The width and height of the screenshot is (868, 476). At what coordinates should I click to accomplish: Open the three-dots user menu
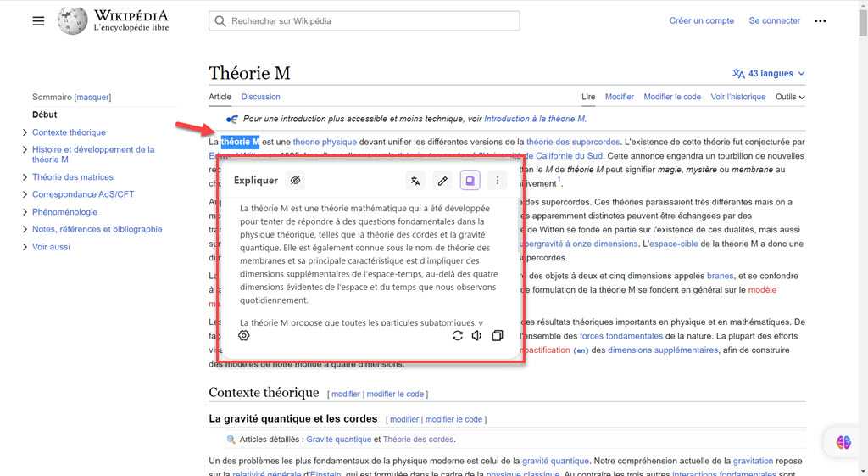820,21
